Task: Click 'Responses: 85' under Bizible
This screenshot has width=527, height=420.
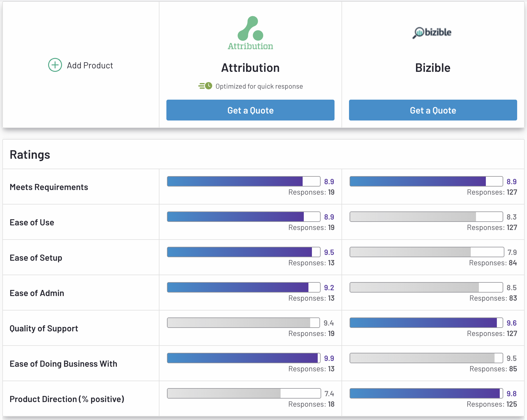Action: click(x=493, y=369)
